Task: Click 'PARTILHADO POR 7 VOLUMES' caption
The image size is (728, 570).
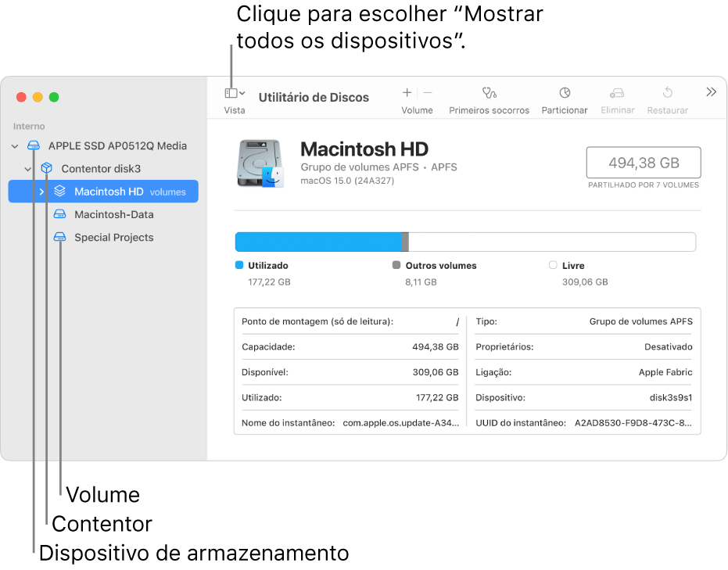Action: [644, 185]
